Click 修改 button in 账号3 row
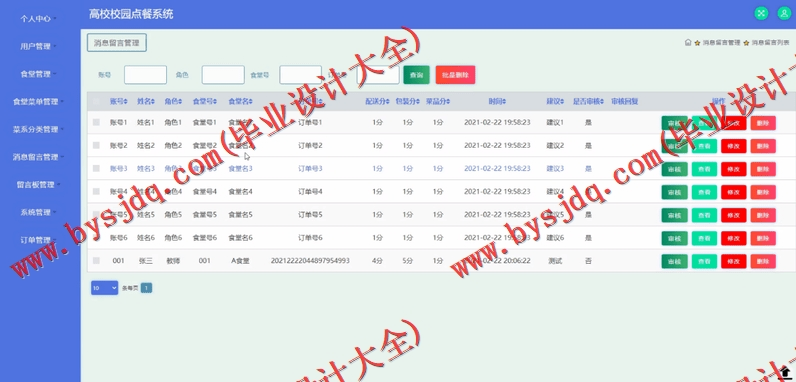 pos(734,169)
